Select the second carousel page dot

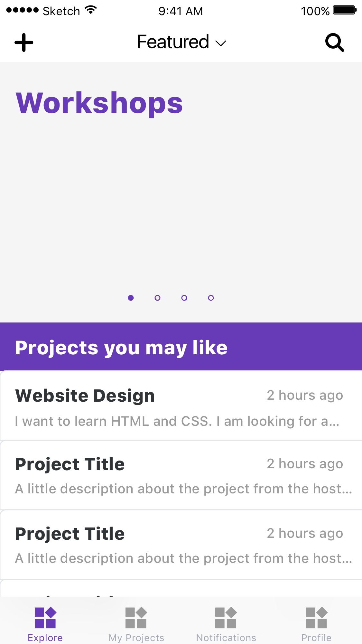pos(157,298)
